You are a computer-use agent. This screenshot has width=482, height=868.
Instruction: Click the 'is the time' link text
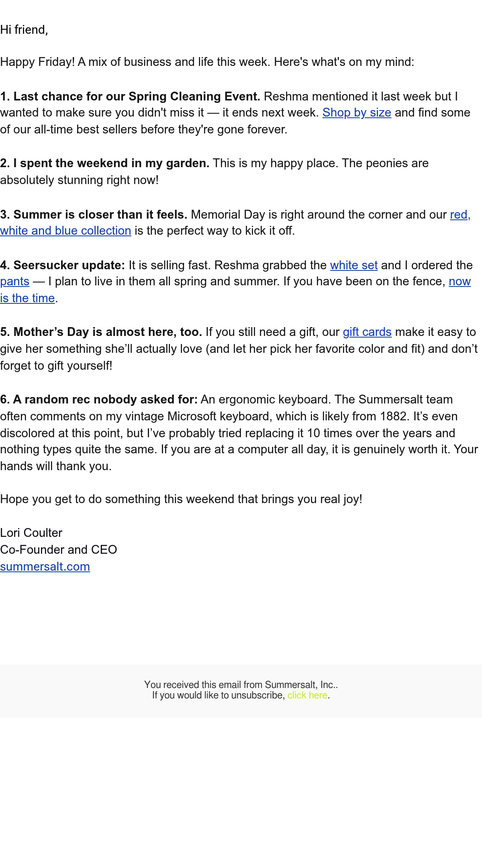coord(27,299)
